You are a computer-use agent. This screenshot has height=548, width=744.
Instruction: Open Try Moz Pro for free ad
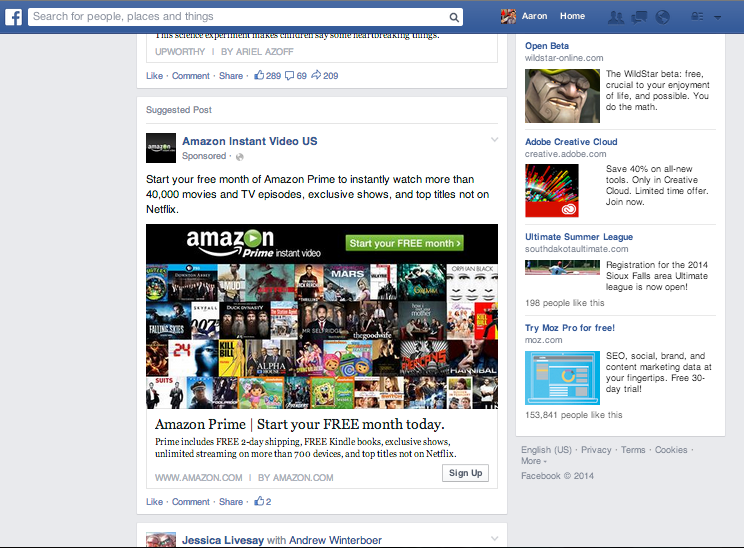569,328
